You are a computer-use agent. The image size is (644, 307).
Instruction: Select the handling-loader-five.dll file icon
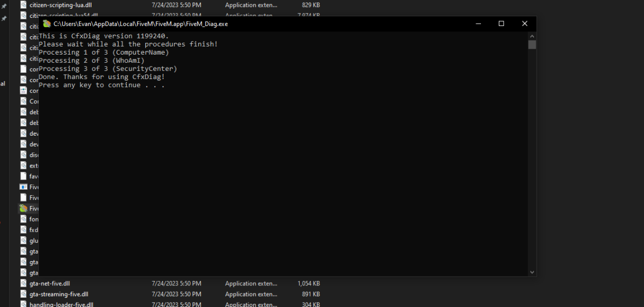point(23,304)
